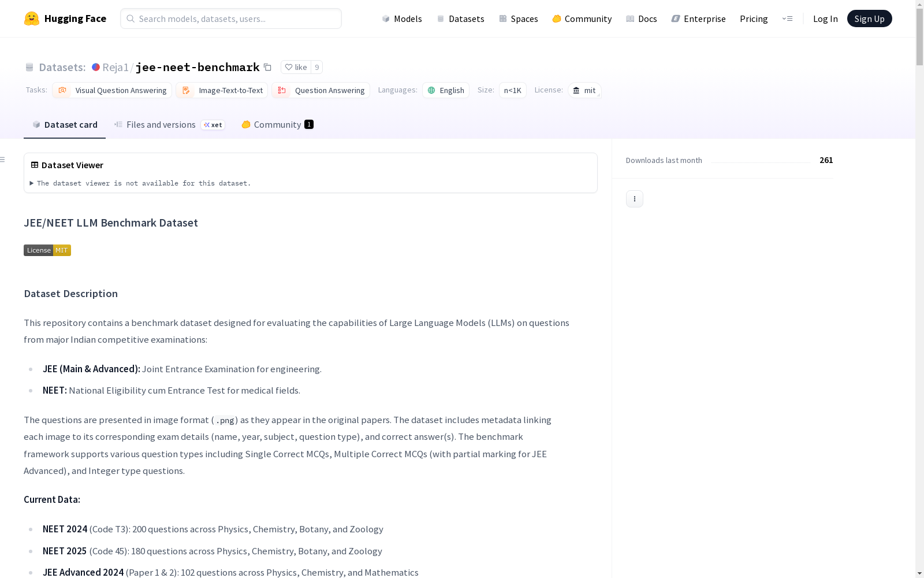The image size is (924, 578).
Task: Focus the search models, datasets, users field
Action: [x=231, y=18]
